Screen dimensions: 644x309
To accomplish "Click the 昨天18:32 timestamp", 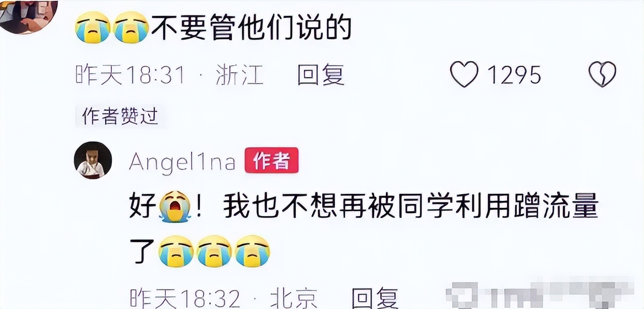I will 185,298.
